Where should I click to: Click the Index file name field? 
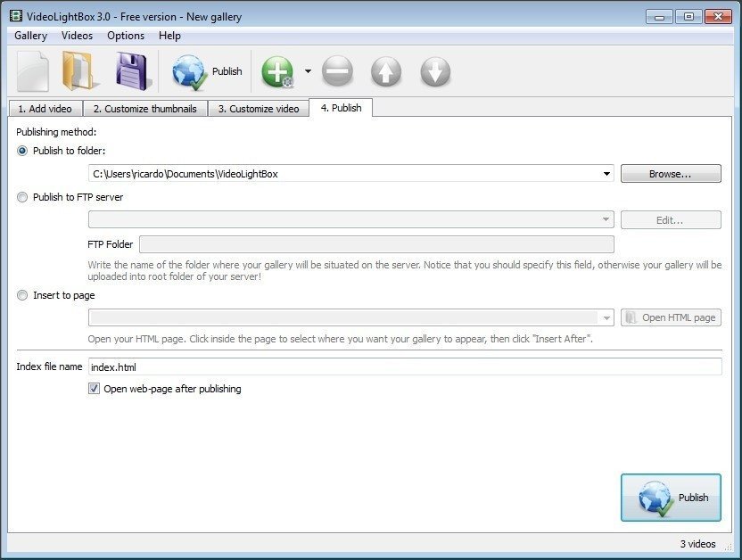[x=405, y=367]
